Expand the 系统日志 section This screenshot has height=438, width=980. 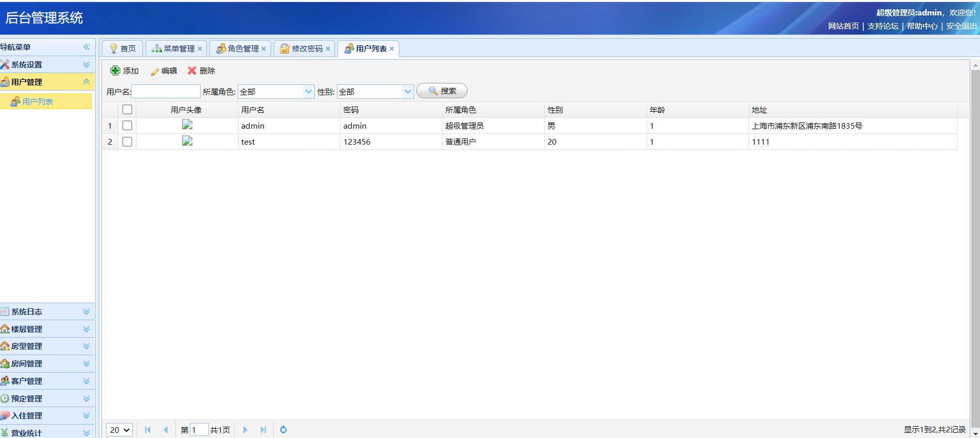(x=86, y=311)
